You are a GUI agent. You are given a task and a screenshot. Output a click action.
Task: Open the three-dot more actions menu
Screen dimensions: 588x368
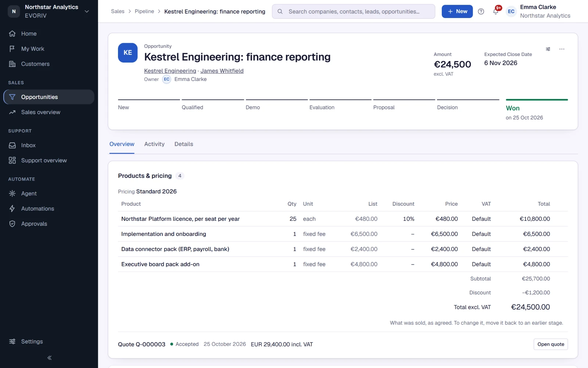(562, 49)
